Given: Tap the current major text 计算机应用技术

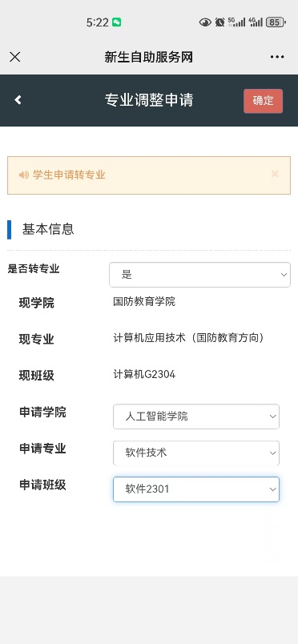Looking at the screenshot, I should click(151, 338).
